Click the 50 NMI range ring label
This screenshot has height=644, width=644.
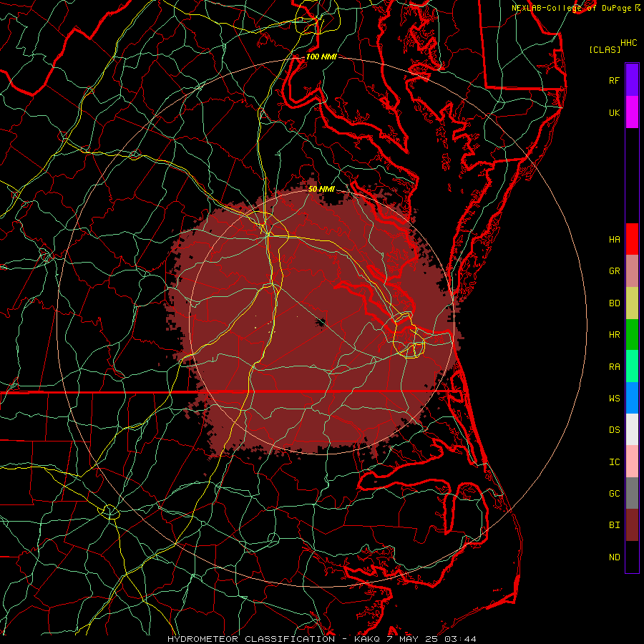(321, 189)
